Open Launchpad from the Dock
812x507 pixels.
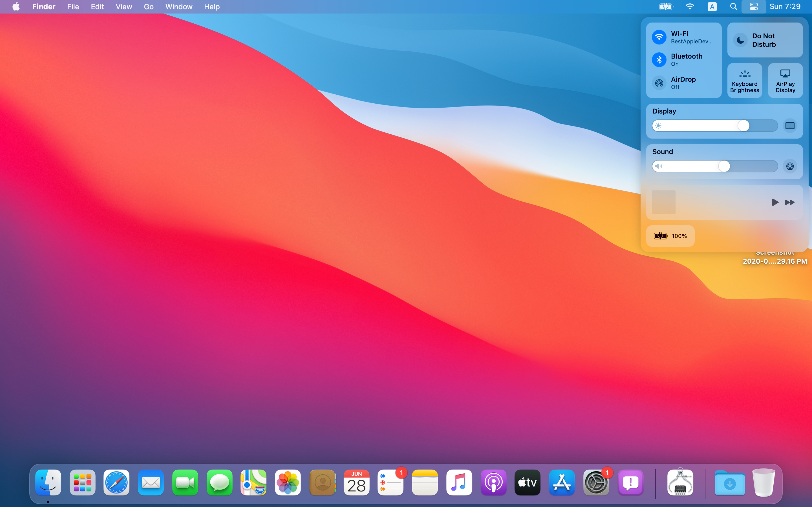(82, 482)
